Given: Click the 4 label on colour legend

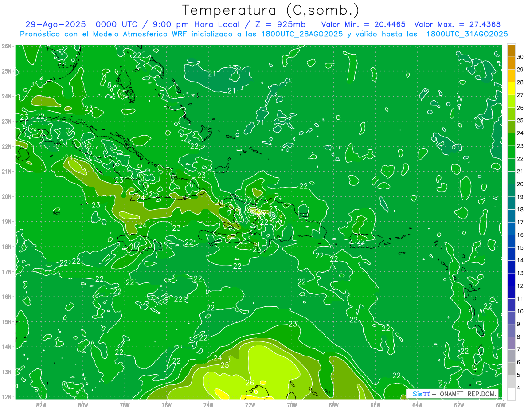Looking at the screenshot, I should [519, 388].
